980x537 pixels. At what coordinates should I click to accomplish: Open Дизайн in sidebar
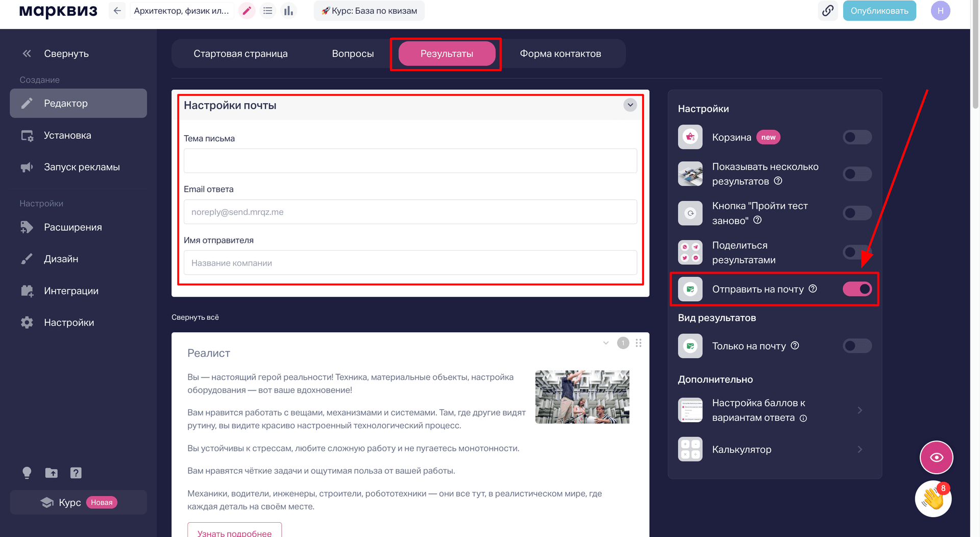point(78,259)
